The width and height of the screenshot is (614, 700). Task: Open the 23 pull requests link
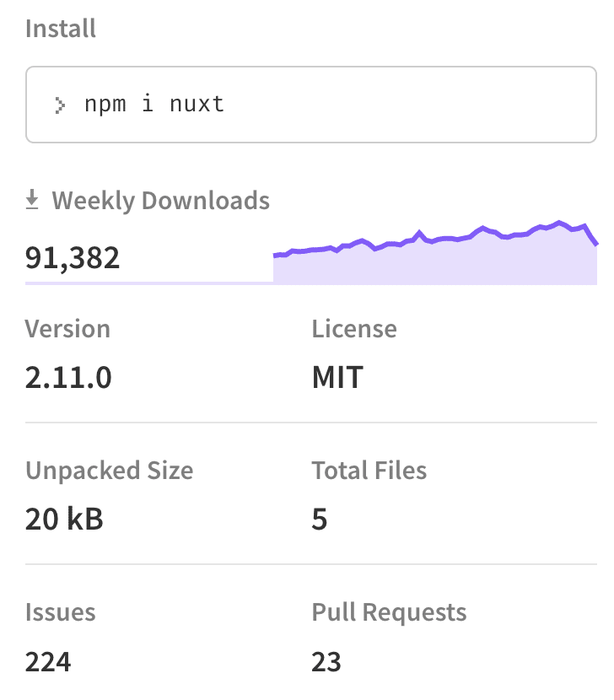tap(326, 661)
